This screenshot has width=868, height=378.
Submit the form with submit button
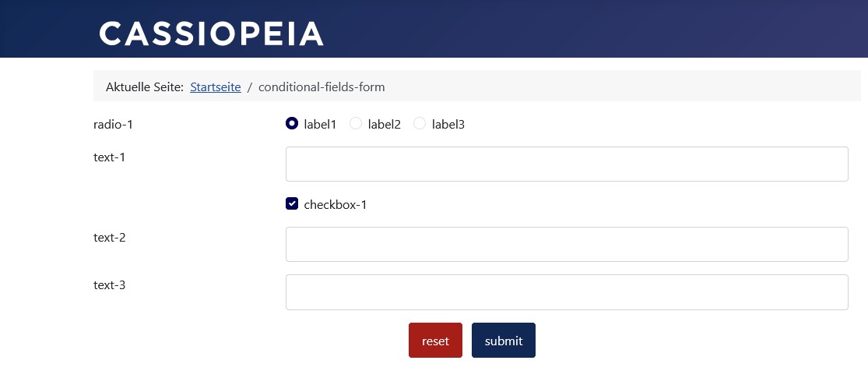[504, 341]
